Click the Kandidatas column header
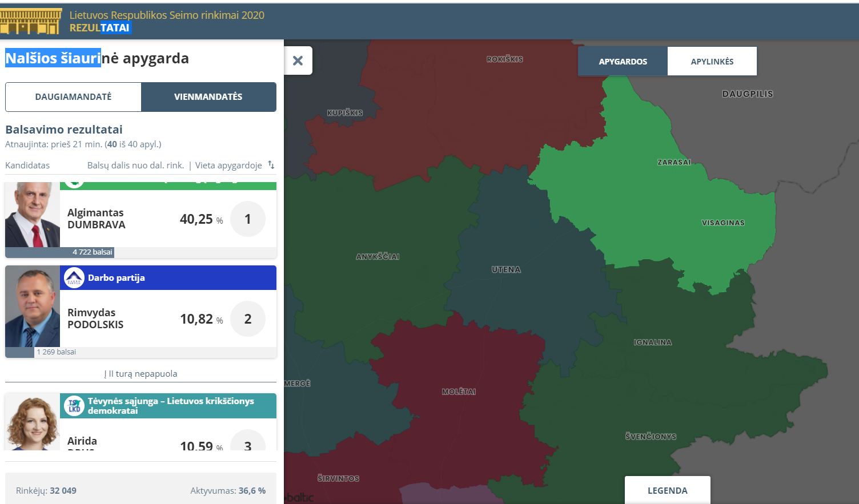The width and height of the screenshot is (859, 504). click(27, 165)
